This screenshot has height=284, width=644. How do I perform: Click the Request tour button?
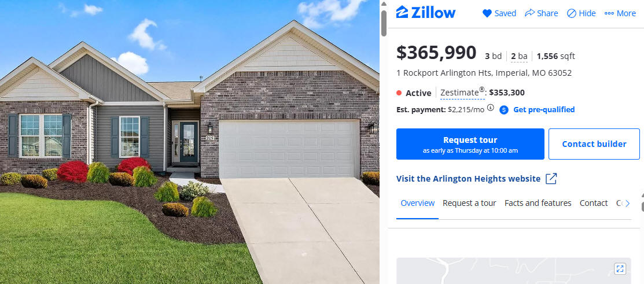point(470,144)
